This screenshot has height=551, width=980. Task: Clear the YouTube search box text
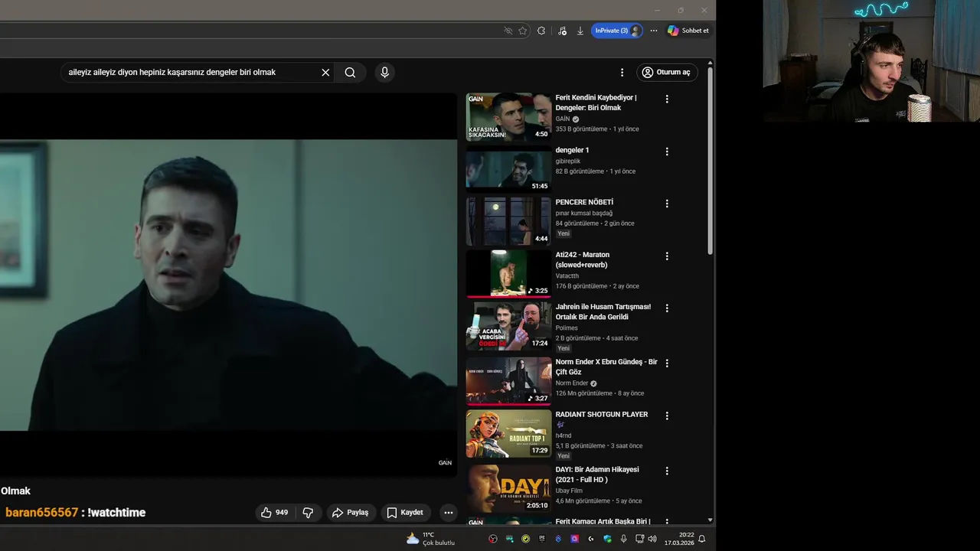[x=325, y=72]
